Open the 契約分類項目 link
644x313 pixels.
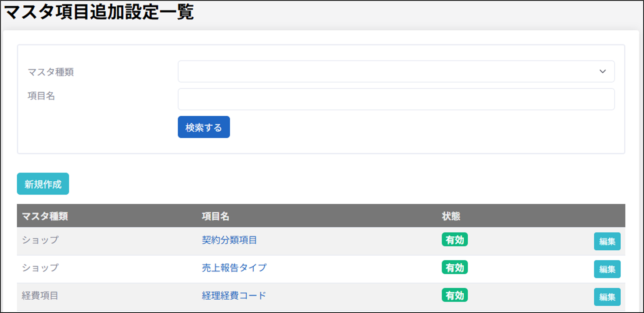coord(229,240)
